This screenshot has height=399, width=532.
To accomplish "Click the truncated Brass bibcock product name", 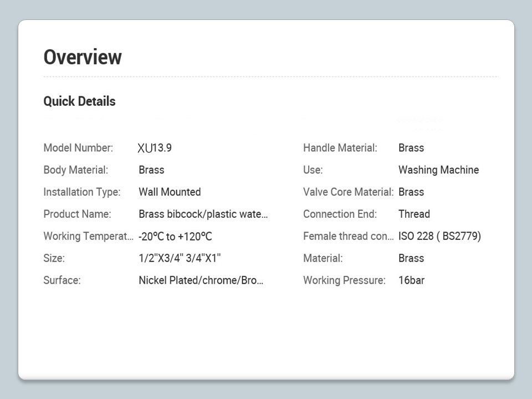I will click(x=203, y=214).
